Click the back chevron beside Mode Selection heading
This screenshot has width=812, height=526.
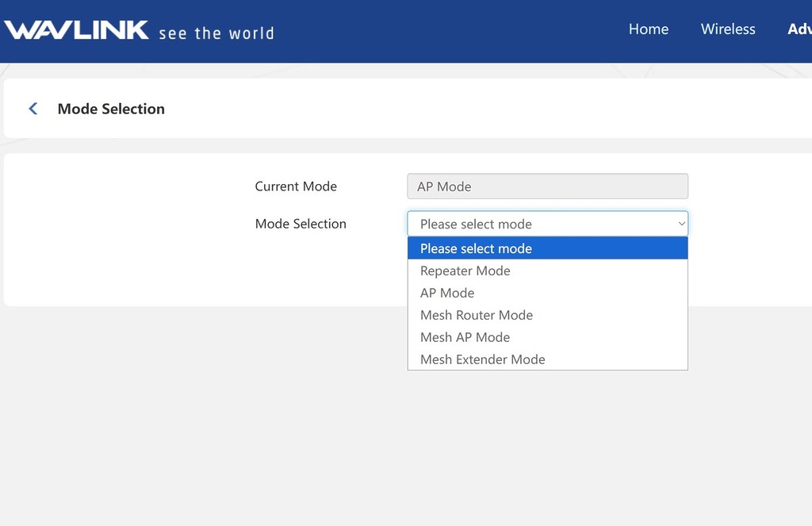coord(33,109)
